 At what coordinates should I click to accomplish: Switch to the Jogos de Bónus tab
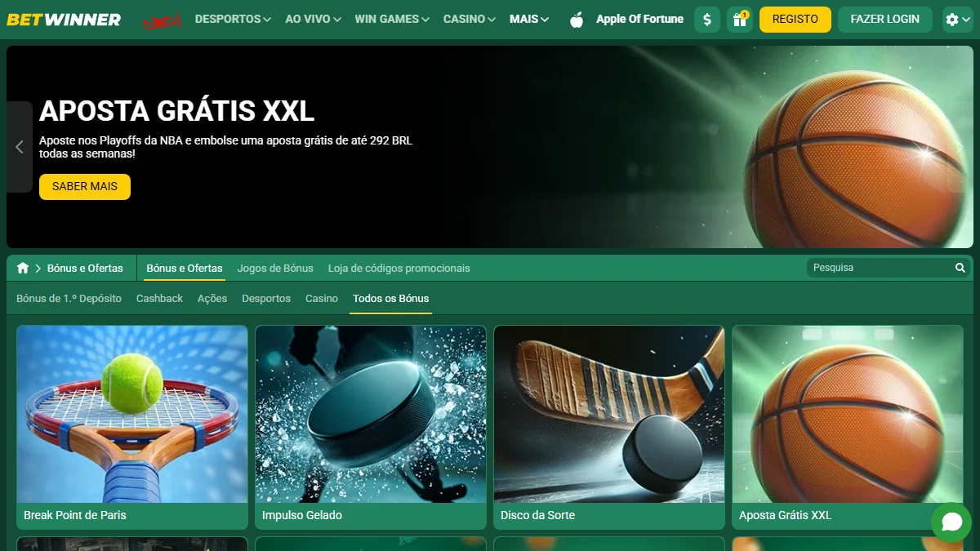(275, 268)
